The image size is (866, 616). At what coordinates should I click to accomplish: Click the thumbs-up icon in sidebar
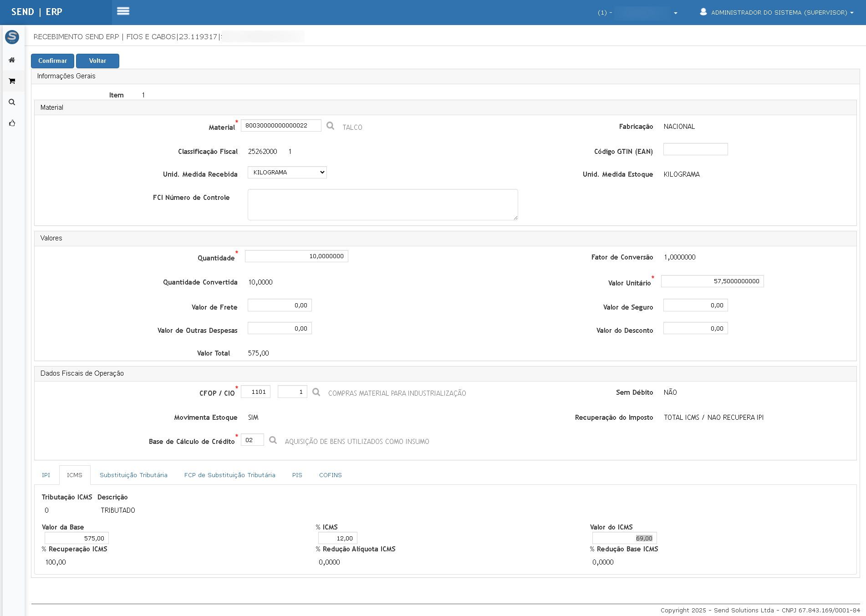click(x=12, y=123)
